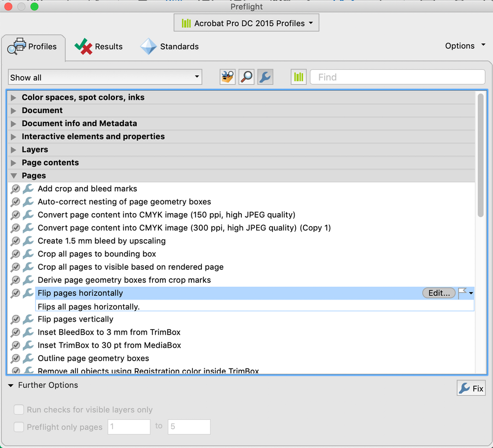
Task: Expand Document info and Metadata group
Action: pos(13,123)
